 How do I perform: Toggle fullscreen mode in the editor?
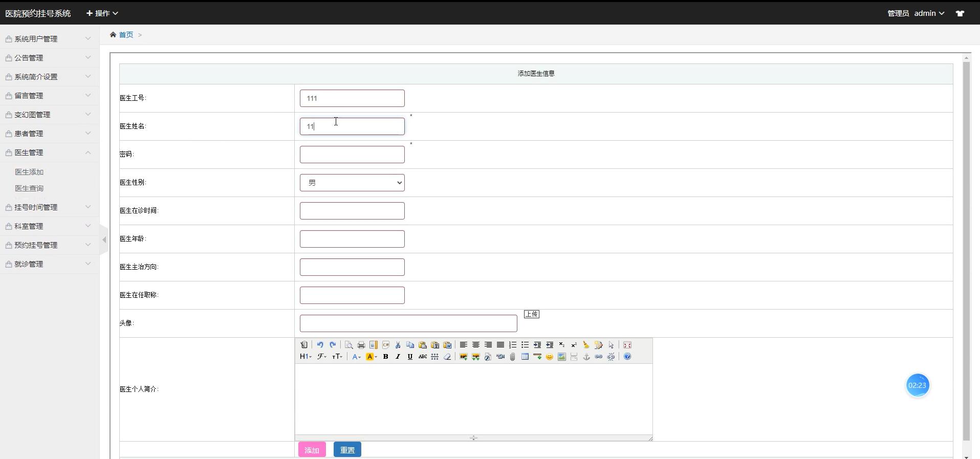click(x=627, y=345)
